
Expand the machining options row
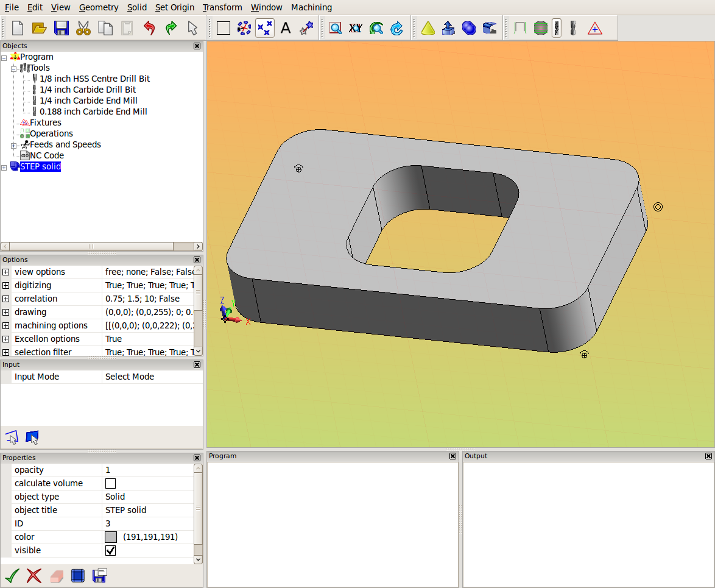click(x=5, y=326)
